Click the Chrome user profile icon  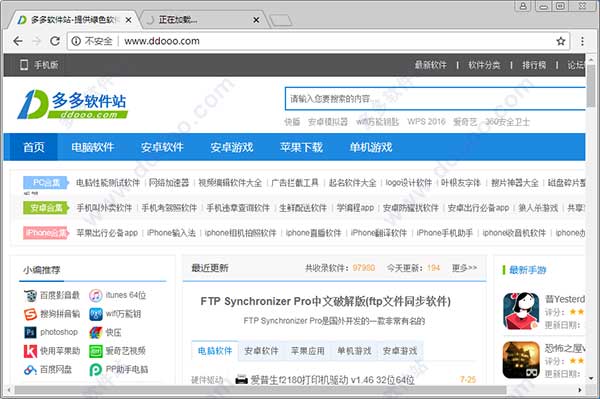point(523,6)
